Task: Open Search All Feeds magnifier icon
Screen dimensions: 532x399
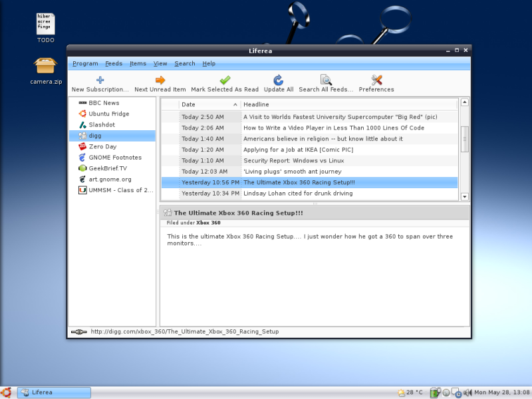Action: click(326, 80)
